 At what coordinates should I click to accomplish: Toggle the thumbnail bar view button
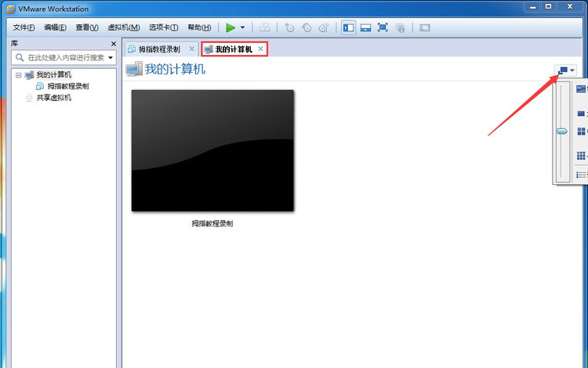click(x=365, y=27)
